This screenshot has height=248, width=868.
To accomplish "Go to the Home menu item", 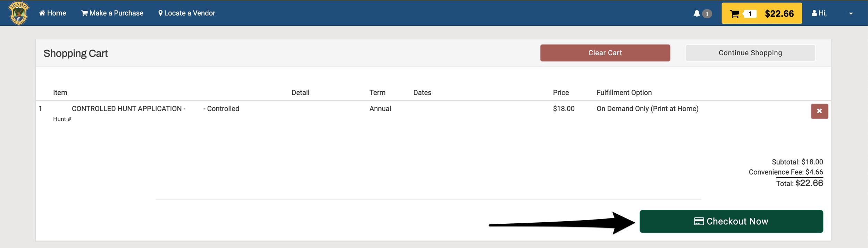I will point(56,13).
